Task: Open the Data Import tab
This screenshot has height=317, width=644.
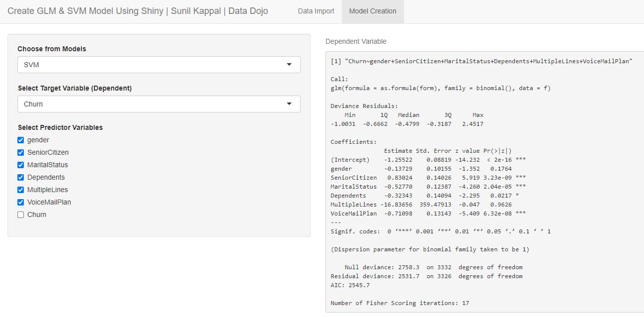Action: point(316,11)
